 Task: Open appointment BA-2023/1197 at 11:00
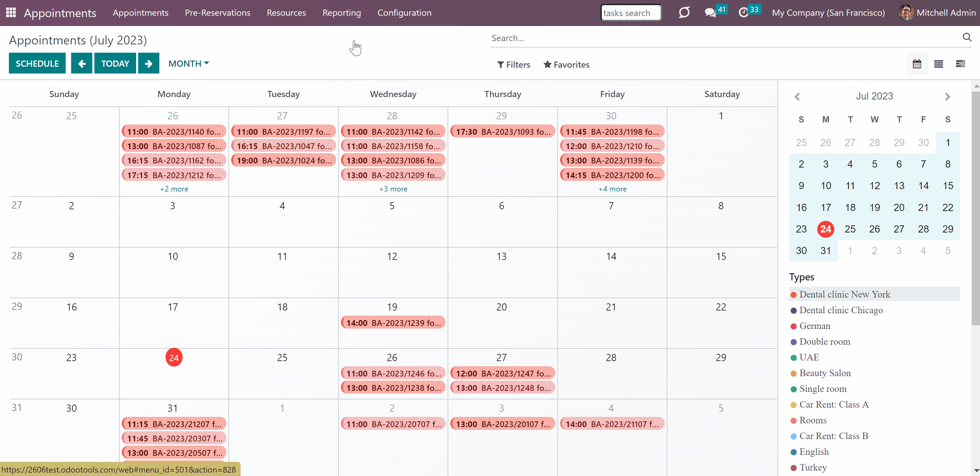click(x=283, y=131)
